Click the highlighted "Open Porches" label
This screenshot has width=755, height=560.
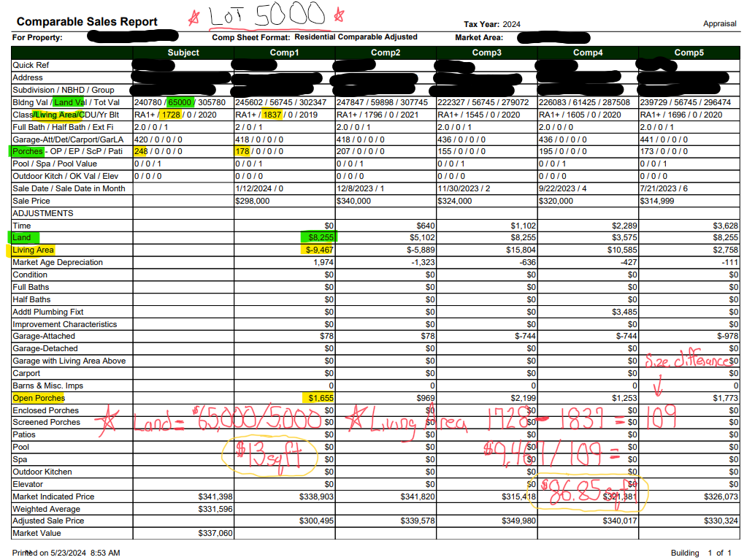pos(39,398)
